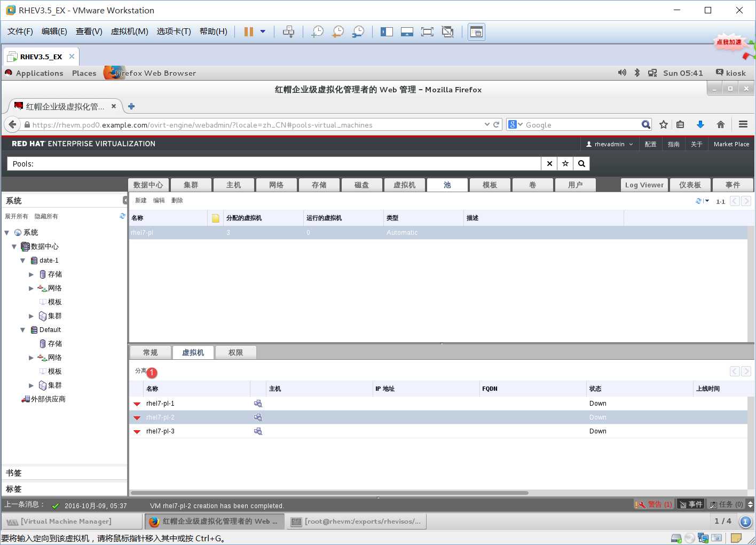
Task: Open the snapshot manager toolbar icon
Action: click(358, 32)
